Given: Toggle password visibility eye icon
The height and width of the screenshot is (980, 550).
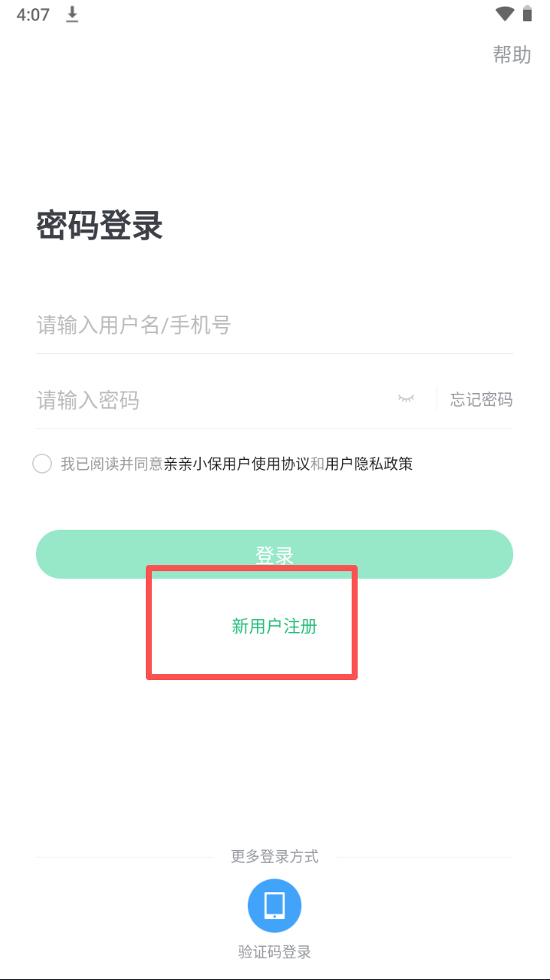Looking at the screenshot, I should [406, 399].
